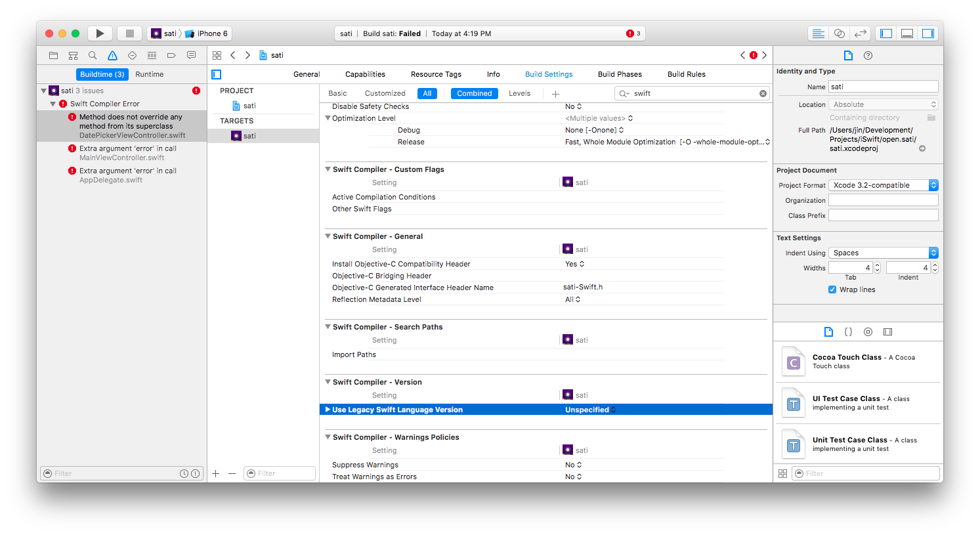Toggle the utilities pane visibility
The height and width of the screenshot is (535, 980).
[x=928, y=33]
